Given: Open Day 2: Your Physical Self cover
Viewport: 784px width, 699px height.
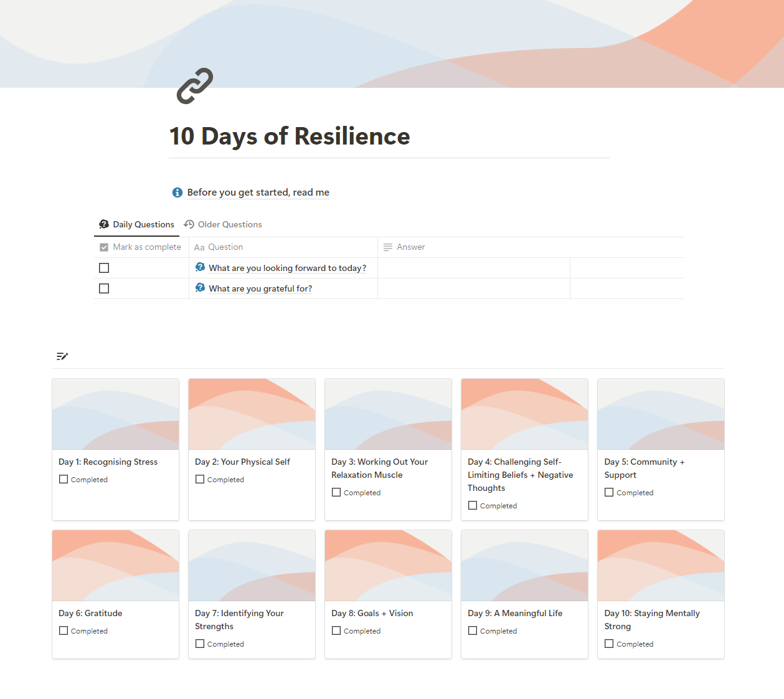Looking at the screenshot, I should (252, 414).
